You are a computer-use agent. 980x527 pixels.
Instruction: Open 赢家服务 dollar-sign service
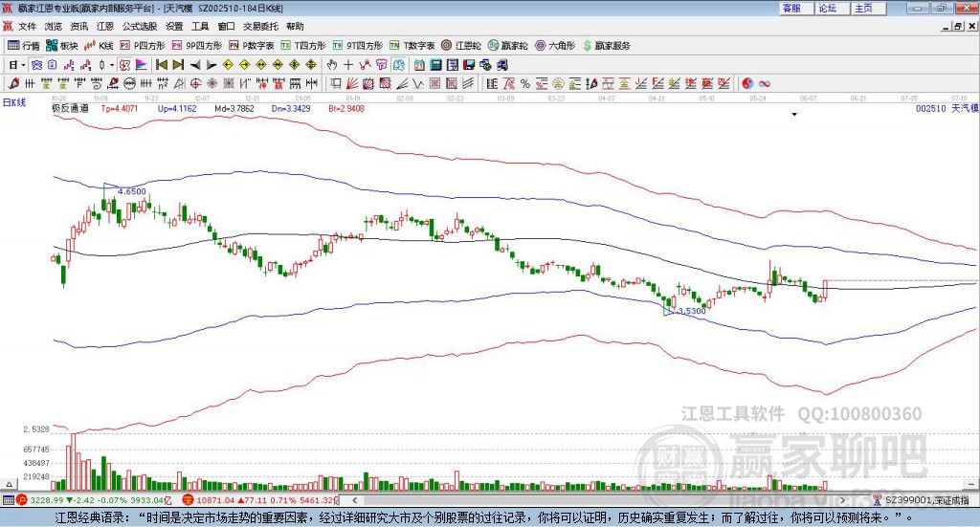[x=606, y=46]
